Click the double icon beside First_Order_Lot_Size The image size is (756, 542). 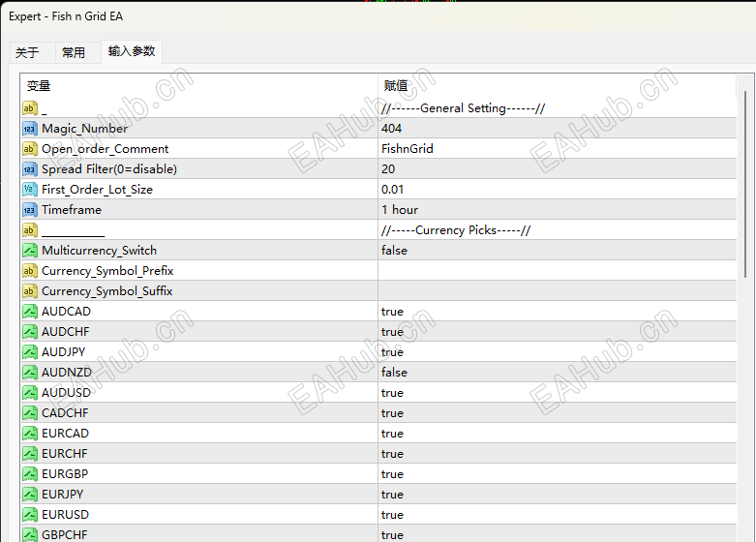pyautogui.click(x=30, y=190)
